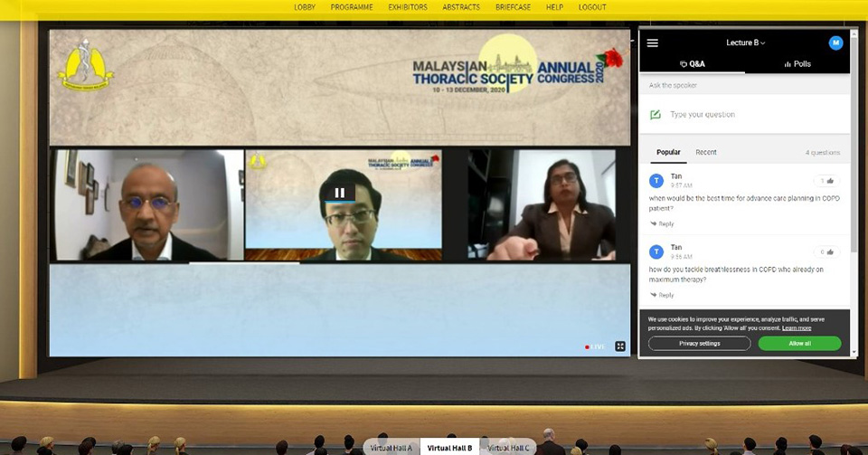The height and width of the screenshot is (455, 868).
Task: Click the left speaker's video tile
Action: click(x=147, y=204)
